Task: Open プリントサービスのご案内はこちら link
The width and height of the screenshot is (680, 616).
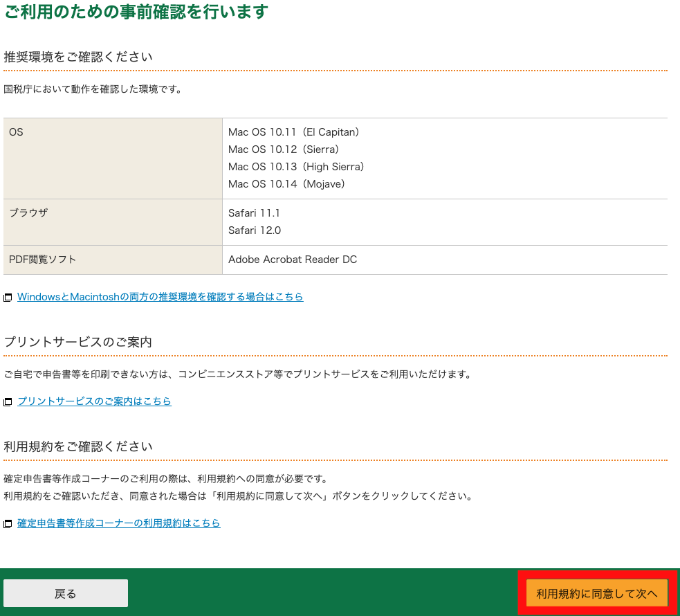Action: [x=94, y=401]
